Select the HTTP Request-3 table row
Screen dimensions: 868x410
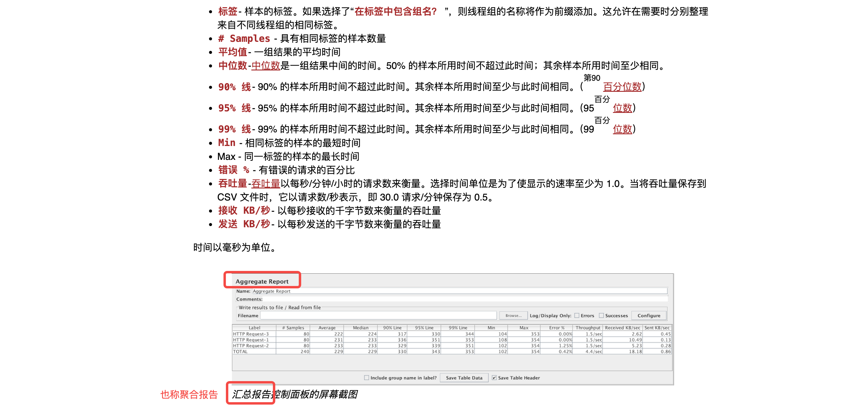coord(251,334)
